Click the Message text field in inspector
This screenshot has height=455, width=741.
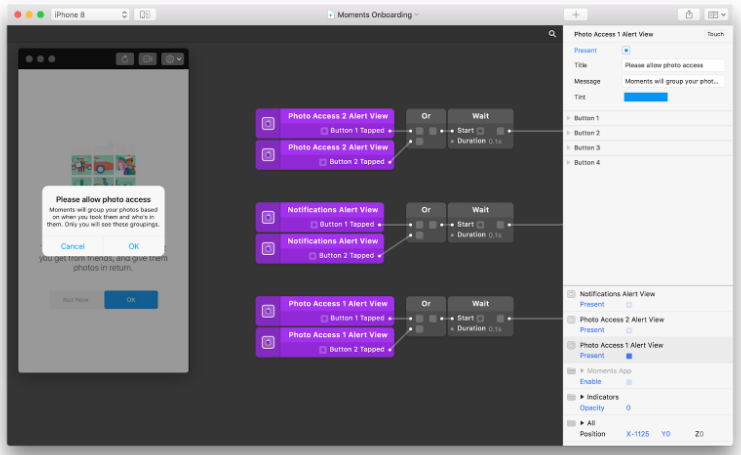point(673,81)
